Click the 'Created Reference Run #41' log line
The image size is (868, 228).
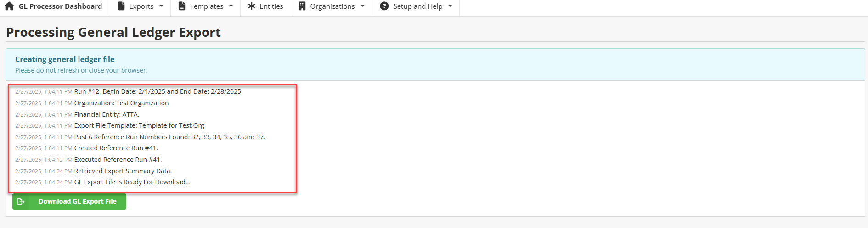tap(116, 148)
